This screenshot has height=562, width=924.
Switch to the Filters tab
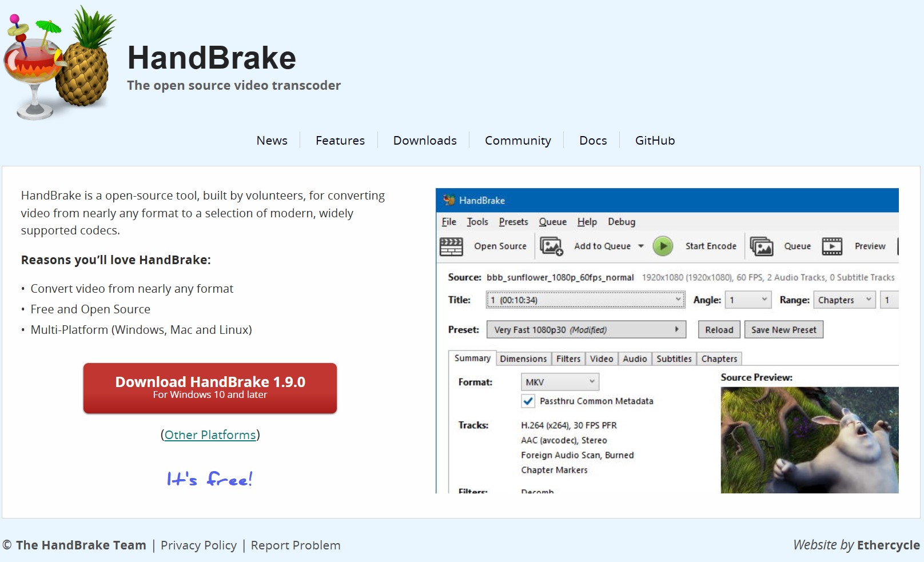pyautogui.click(x=568, y=358)
